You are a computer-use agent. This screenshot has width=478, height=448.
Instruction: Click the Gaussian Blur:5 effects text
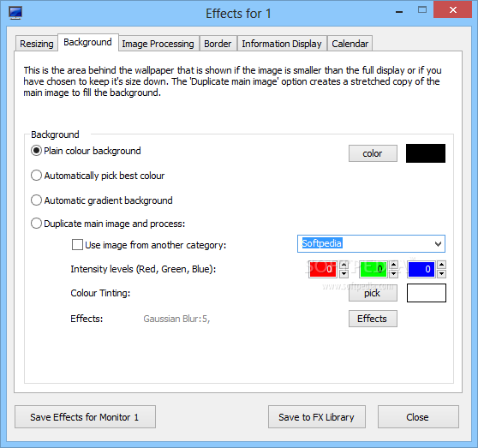176,319
